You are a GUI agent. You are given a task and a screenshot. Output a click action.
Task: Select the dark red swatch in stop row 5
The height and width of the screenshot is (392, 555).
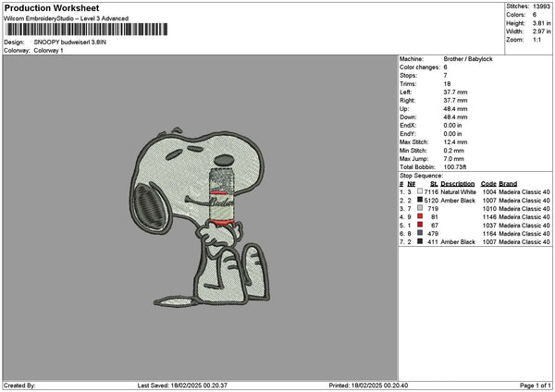pos(420,225)
